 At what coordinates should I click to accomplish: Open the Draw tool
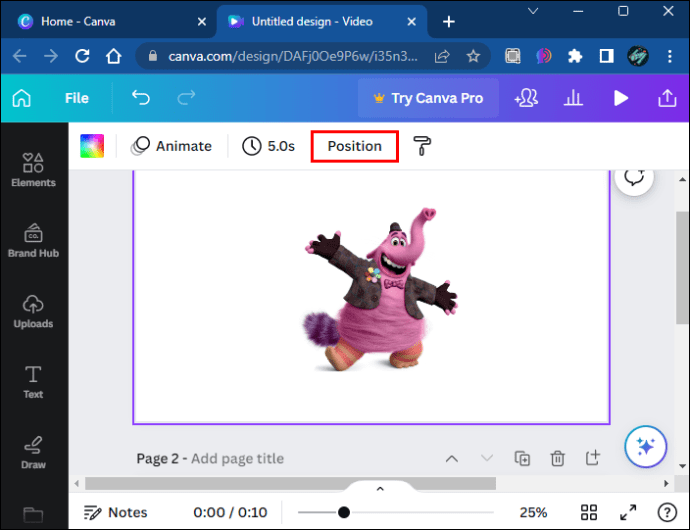(33, 453)
